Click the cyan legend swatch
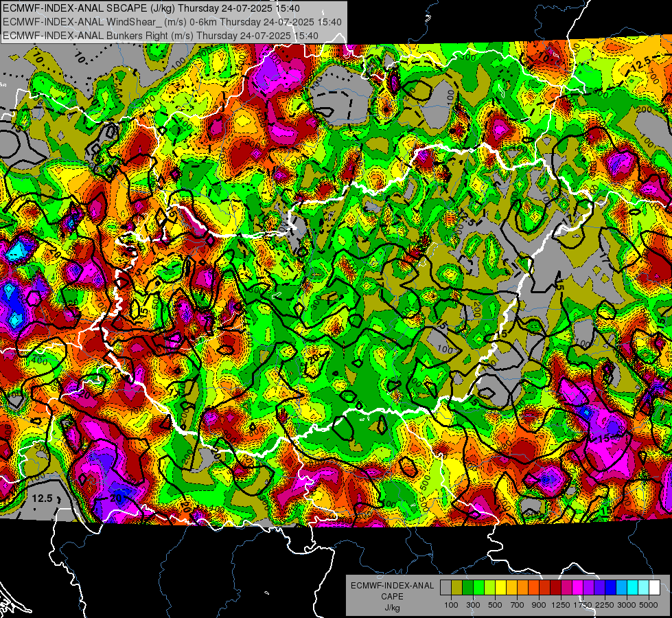Image resolution: width=672 pixels, height=618 pixels. coord(632,588)
